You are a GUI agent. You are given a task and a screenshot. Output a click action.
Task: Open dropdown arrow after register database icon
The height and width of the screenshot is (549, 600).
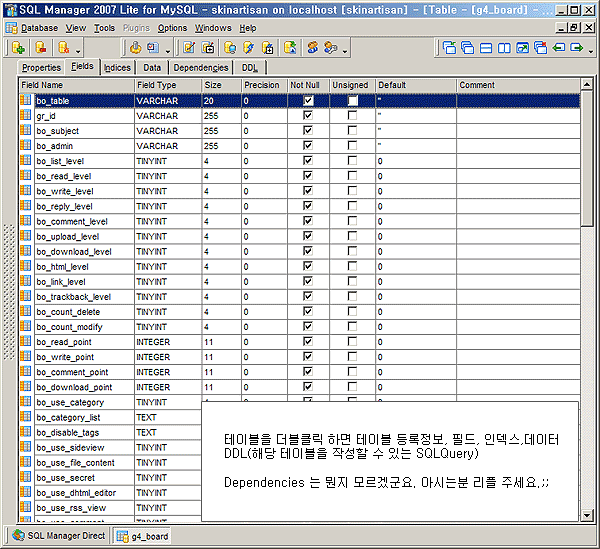[78, 51]
